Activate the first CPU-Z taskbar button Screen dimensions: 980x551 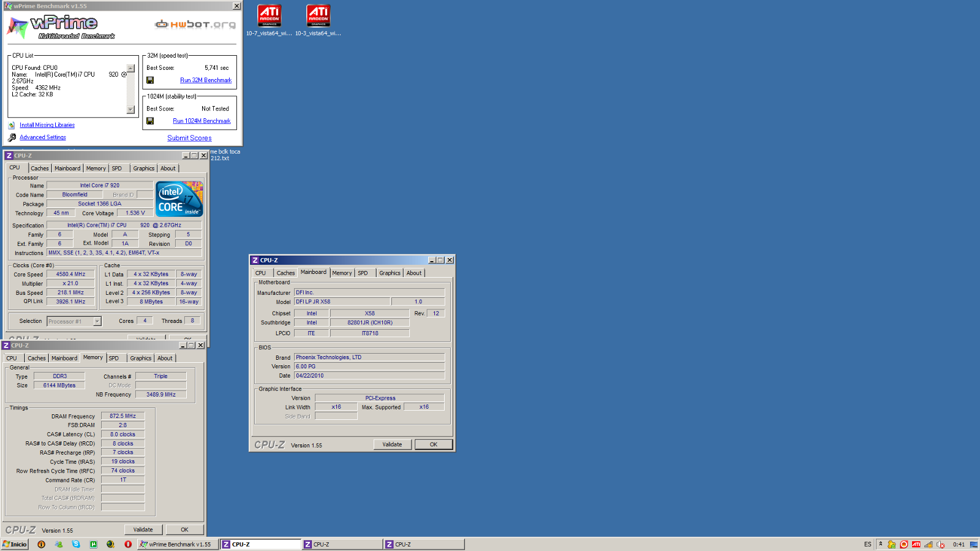pos(260,544)
